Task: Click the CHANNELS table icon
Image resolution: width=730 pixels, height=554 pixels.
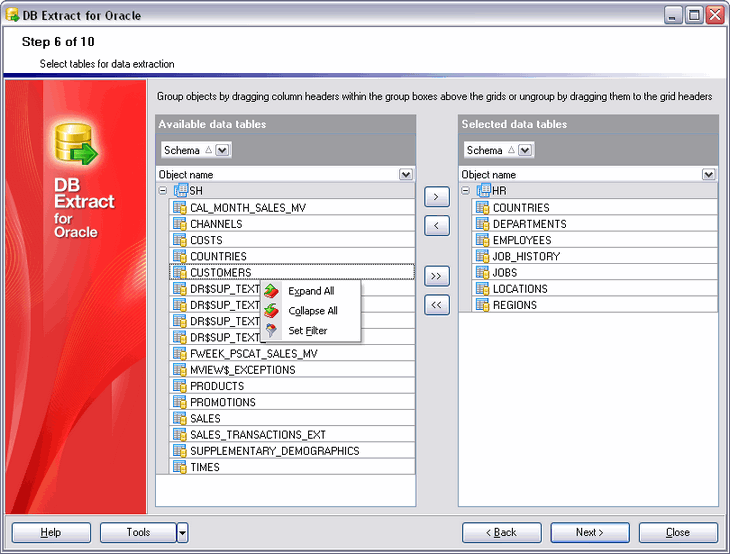Action: click(x=180, y=223)
